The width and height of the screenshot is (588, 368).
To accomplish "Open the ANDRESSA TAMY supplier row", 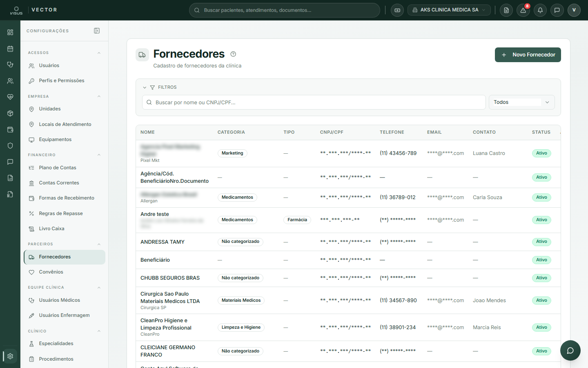I will (348, 242).
